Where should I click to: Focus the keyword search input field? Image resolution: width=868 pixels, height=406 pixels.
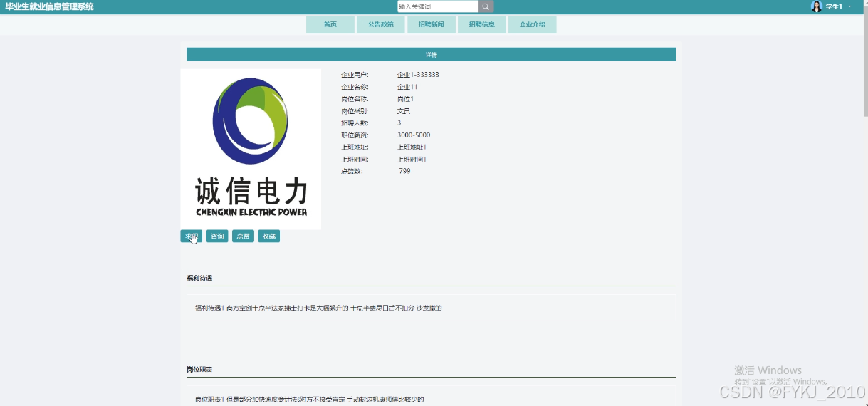pyautogui.click(x=437, y=6)
